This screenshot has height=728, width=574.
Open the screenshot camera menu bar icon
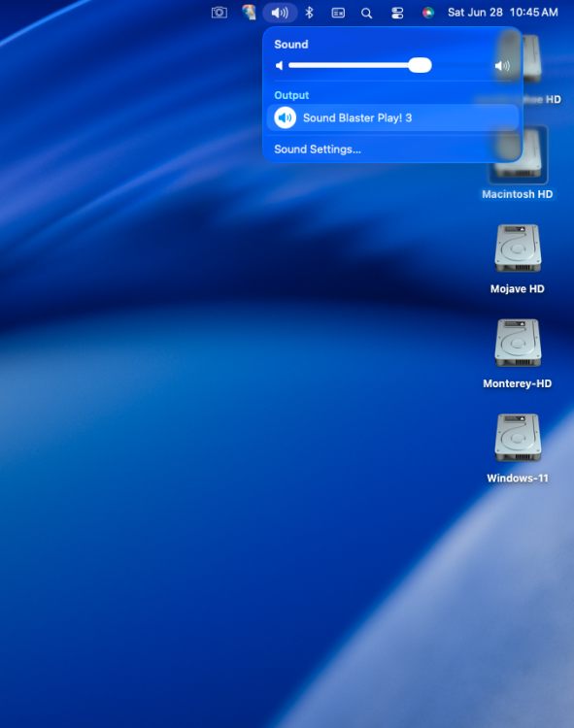tap(219, 13)
